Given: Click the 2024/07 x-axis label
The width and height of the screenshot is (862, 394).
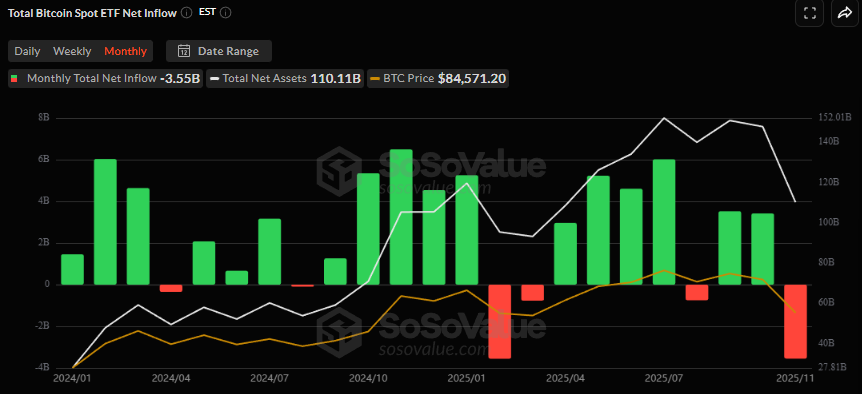Looking at the screenshot, I should point(269,379).
